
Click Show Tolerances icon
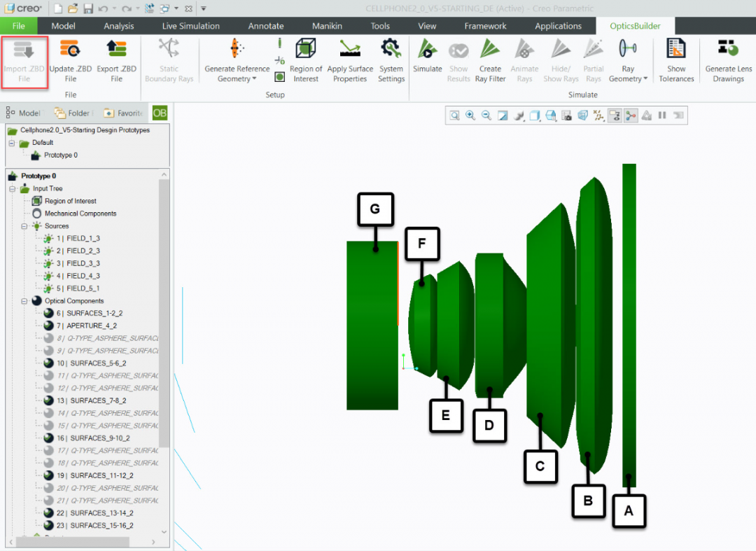tap(676, 50)
